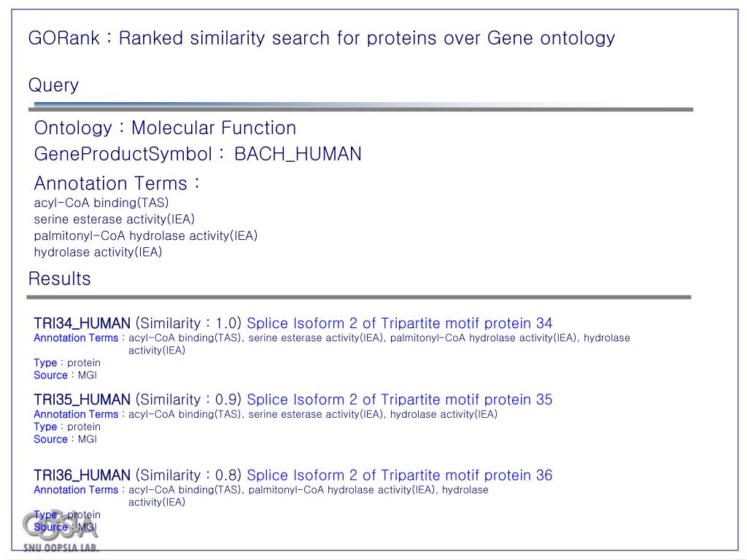The width and height of the screenshot is (747, 560).
Task: Click the Results section heading
Action: [x=60, y=279]
